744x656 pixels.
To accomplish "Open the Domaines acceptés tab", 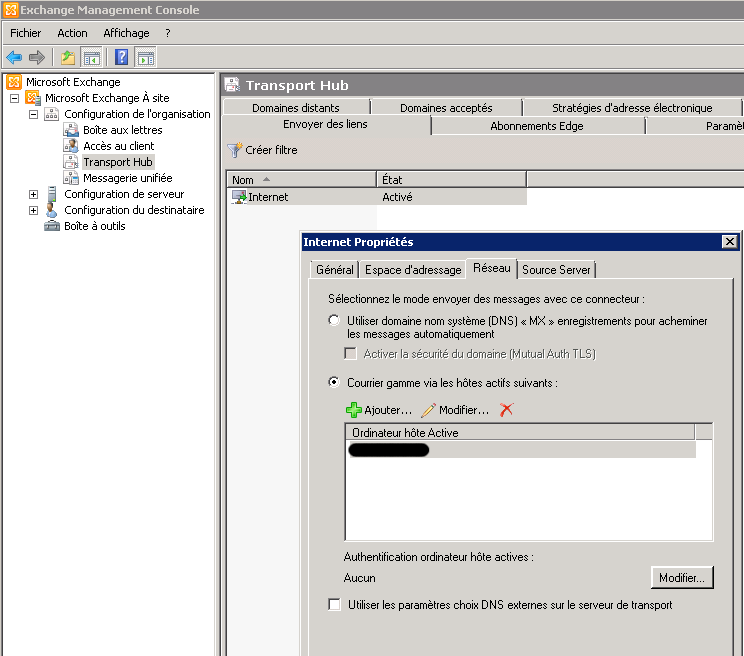I will [x=446, y=108].
